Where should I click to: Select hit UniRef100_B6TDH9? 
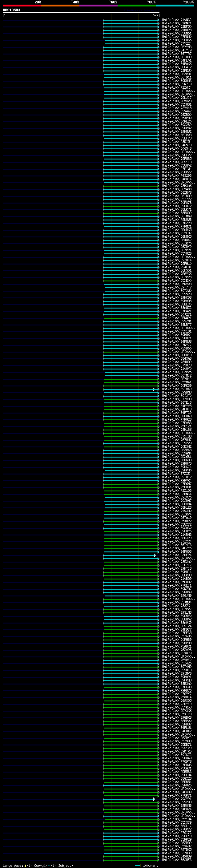point(176,57)
